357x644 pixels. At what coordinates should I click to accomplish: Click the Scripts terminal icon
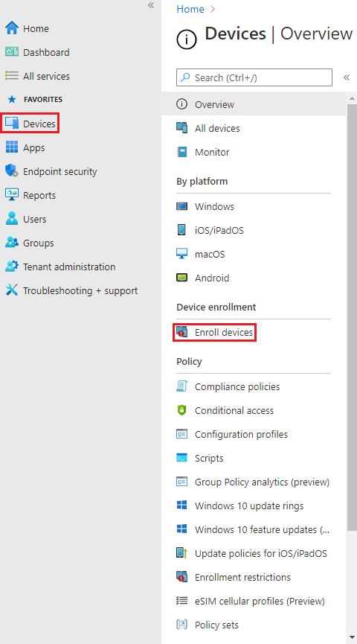point(181,458)
